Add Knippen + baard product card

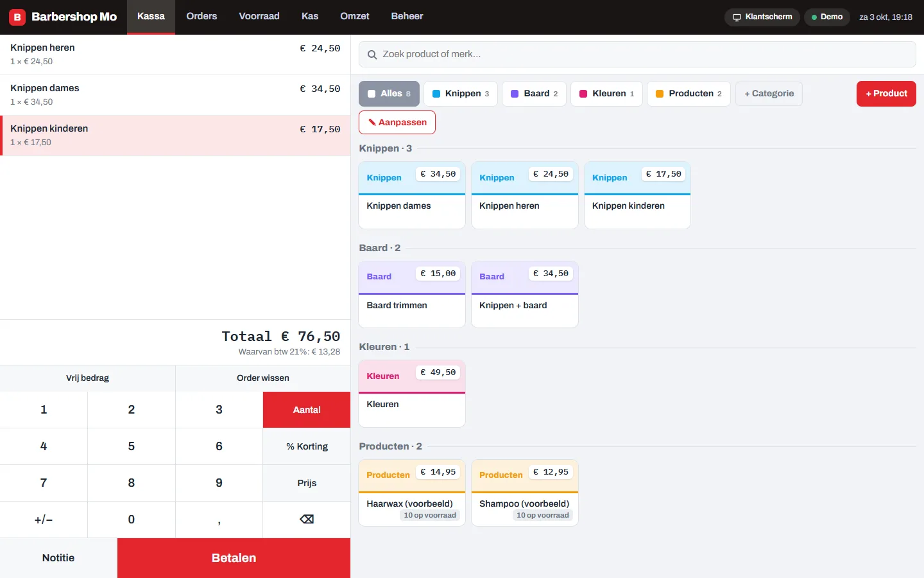tap(525, 294)
